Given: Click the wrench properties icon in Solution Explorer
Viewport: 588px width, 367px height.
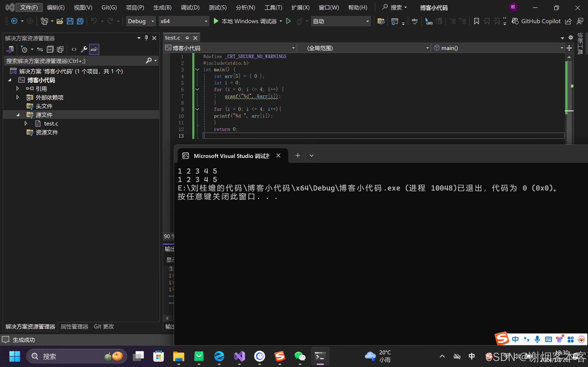Looking at the screenshot, I should coord(84,50).
